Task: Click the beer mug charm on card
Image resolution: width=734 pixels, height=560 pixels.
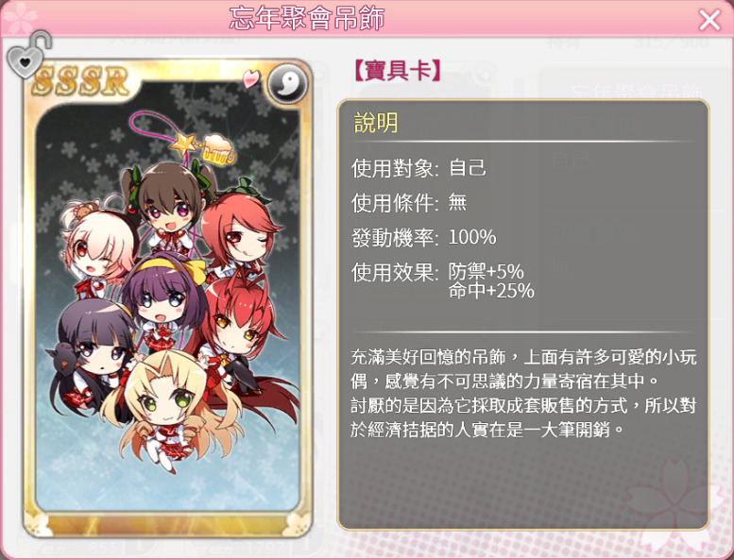Action: coord(218,150)
